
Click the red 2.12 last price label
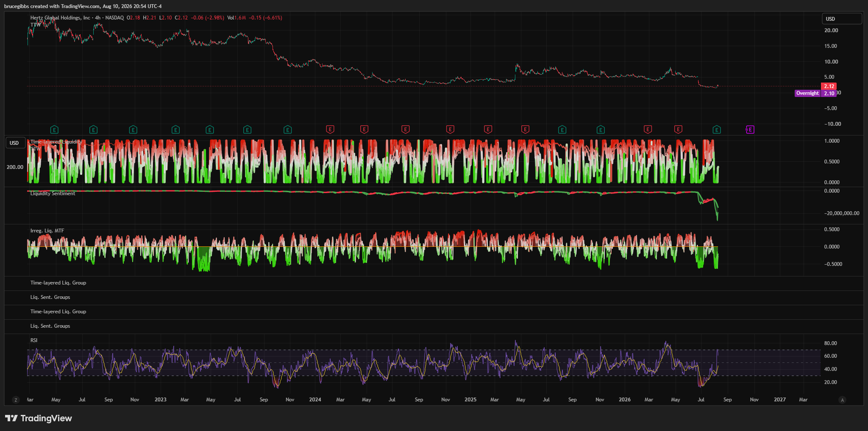coord(829,86)
